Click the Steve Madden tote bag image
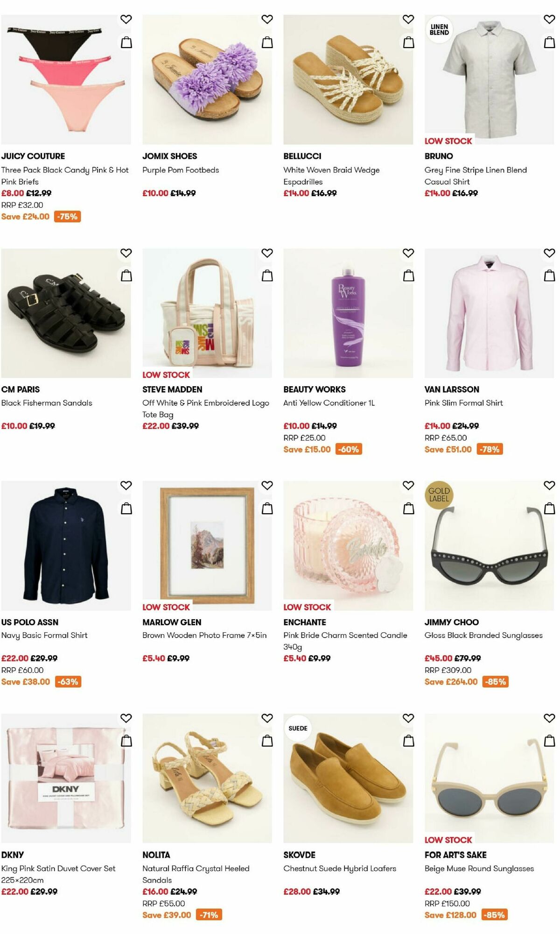This screenshot has width=560, height=934. [209, 308]
